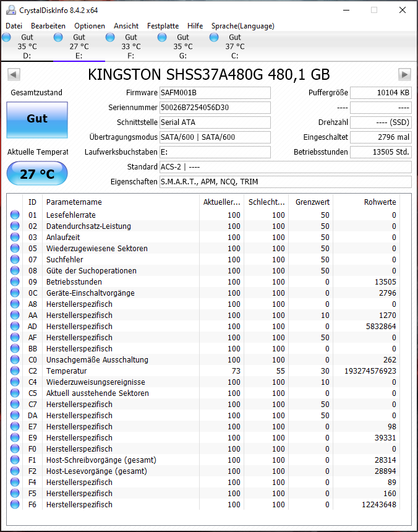Click raw value 39331 in row E9
Image resolution: width=418 pixels, height=532 pixels.
(385, 438)
